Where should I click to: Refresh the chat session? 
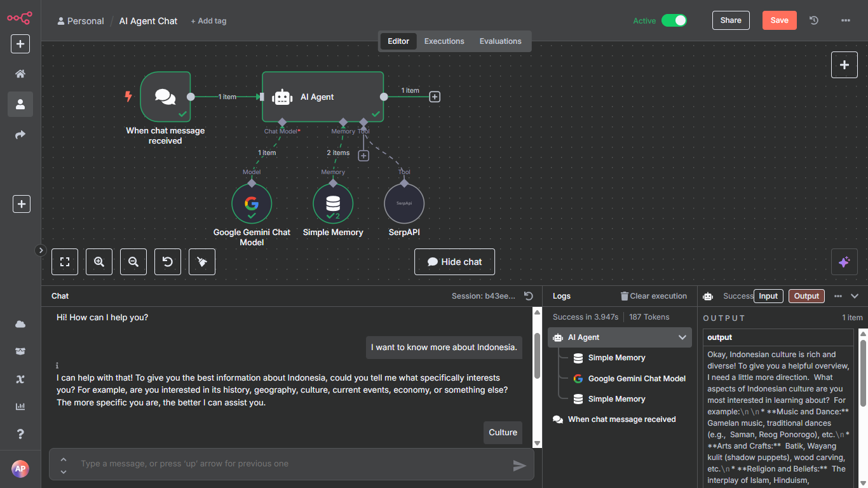pos(528,296)
